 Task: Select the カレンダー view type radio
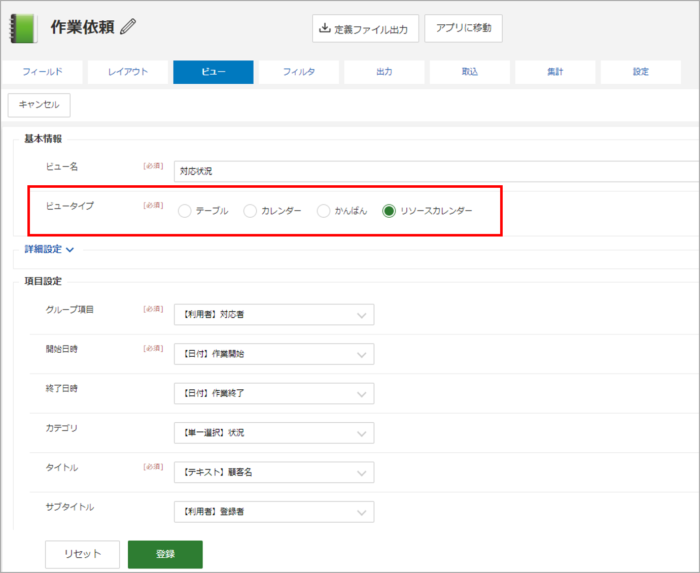tap(250, 211)
